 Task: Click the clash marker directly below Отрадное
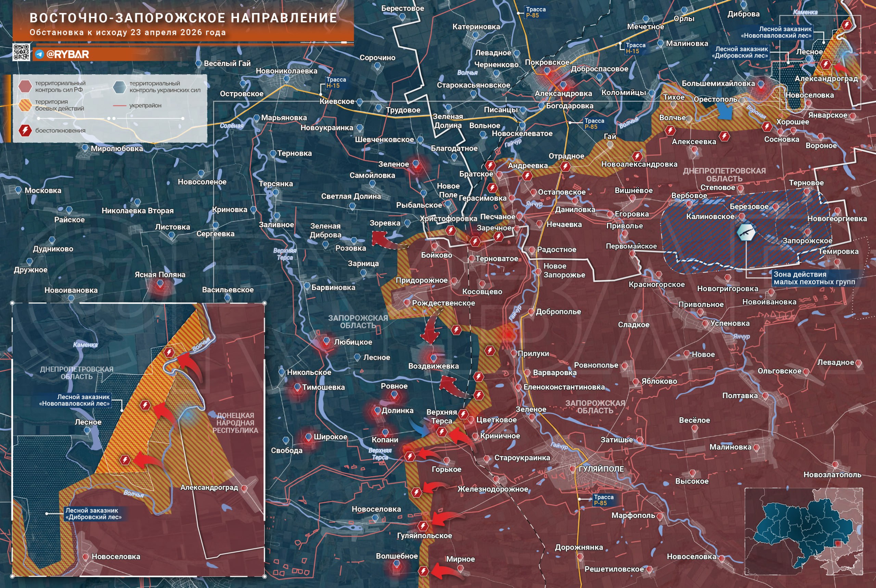(566, 167)
